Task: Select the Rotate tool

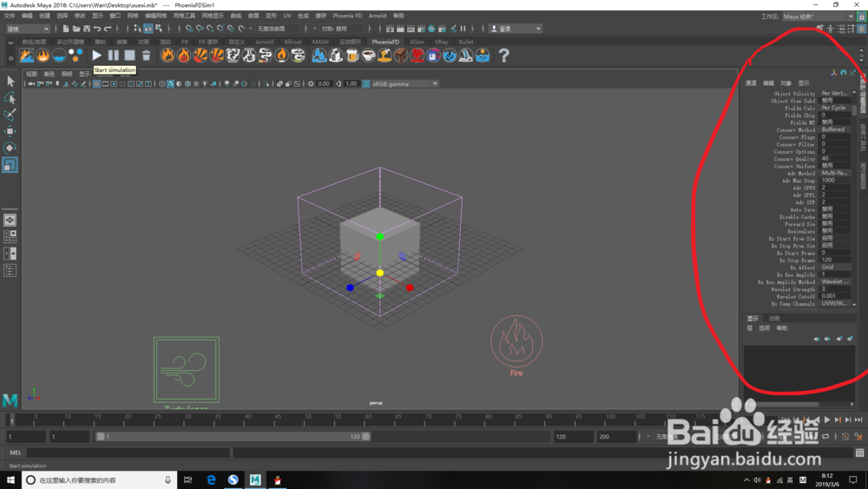Action: pos(10,148)
